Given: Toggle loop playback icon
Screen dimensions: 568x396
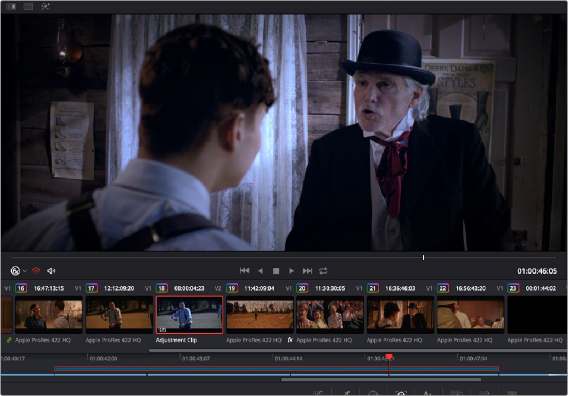Looking at the screenshot, I should pos(323,271).
